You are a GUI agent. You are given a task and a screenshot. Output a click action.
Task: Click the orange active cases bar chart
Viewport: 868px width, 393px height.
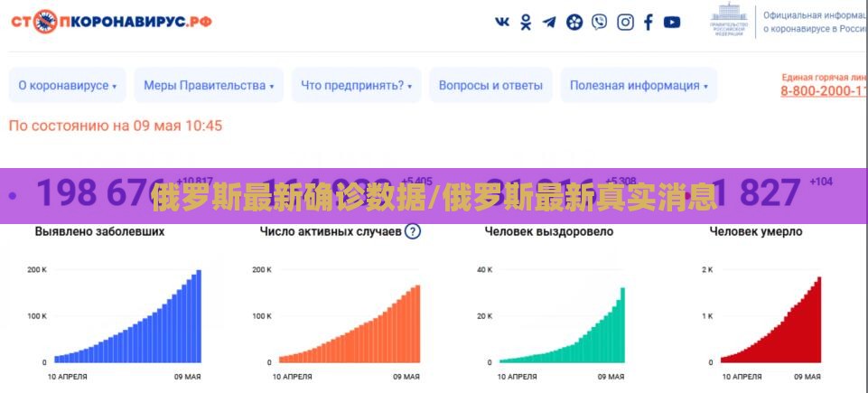coord(350,323)
